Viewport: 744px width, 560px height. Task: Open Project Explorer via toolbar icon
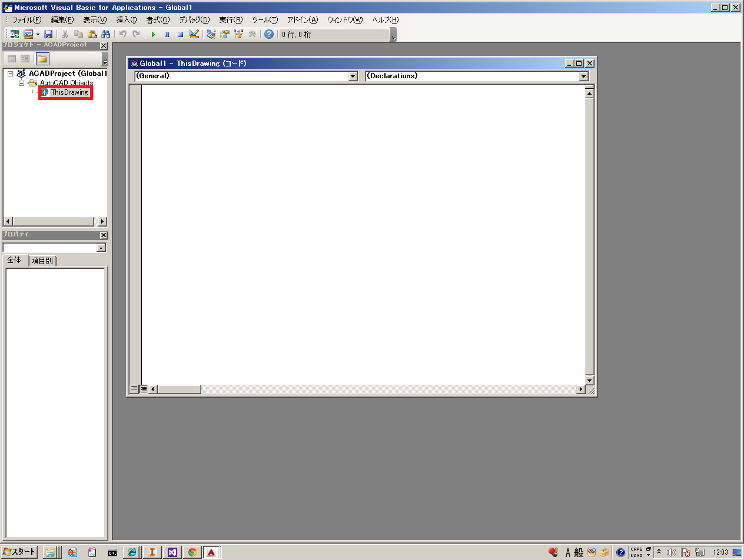211,34
